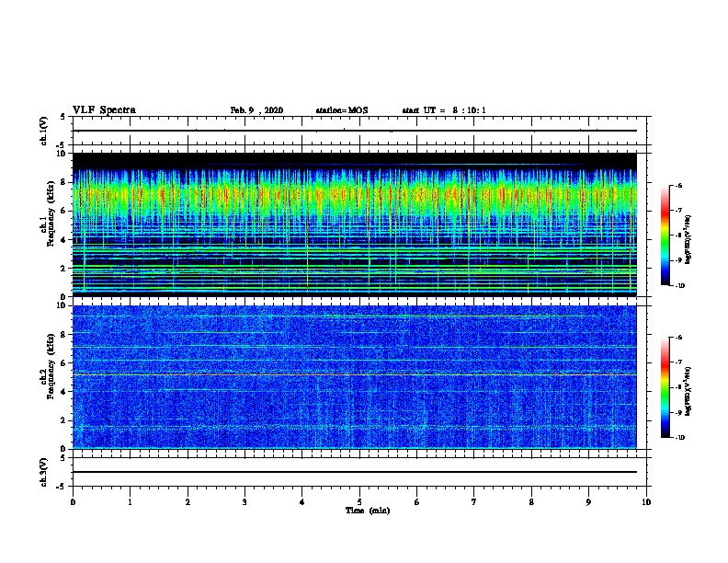Click time axis tick label "3"

pyautogui.click(x=245, y=501)
